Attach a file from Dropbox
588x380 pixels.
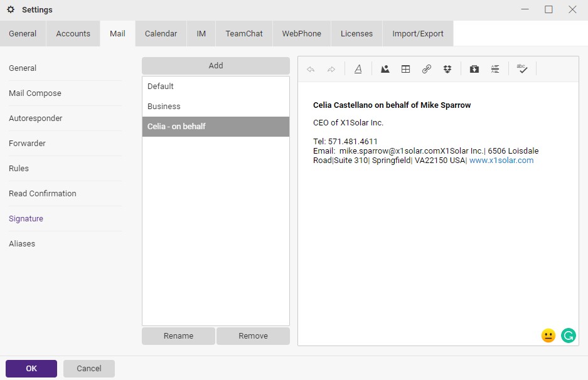[447, 70]
